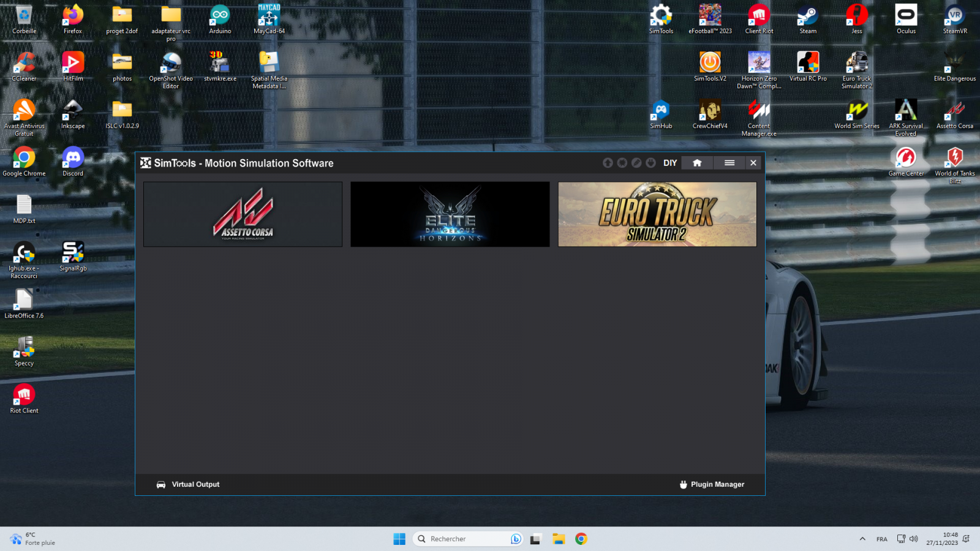Image resolution: width=980 pixels, height=551 pixels.
Task: Open the Plugin Manager
Action: point(712,484)
